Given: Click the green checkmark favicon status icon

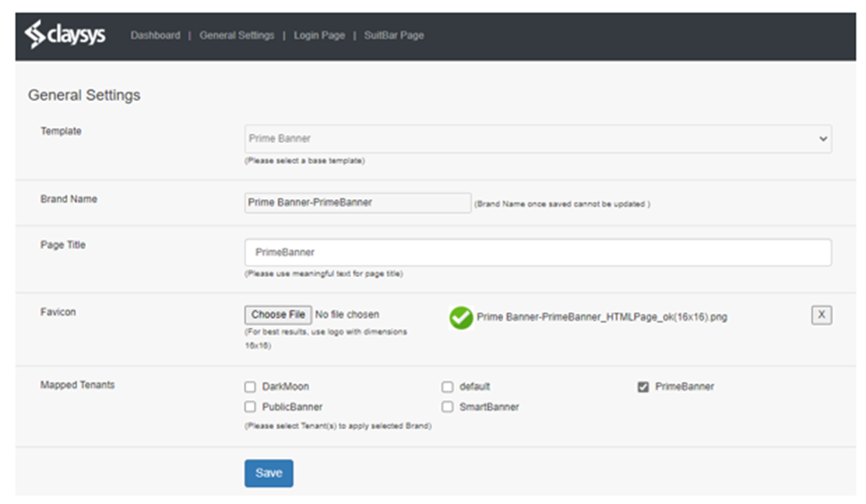Looking at the screenshot, I should click(460, 317).
